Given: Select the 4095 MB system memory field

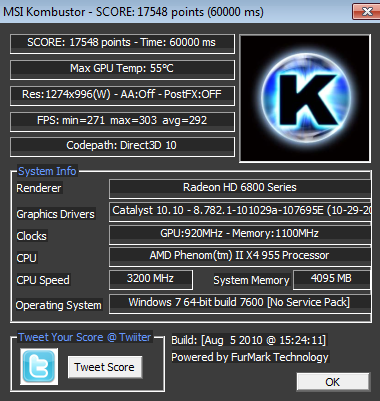Looking at the screenshot, I should coord(332,280).
